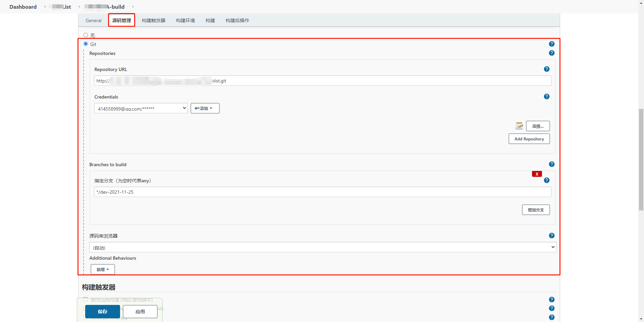Image resolution: width=644 pixels, height=322 pixels.
Task: Select the Git radio button
Action: tap(86, 44)
